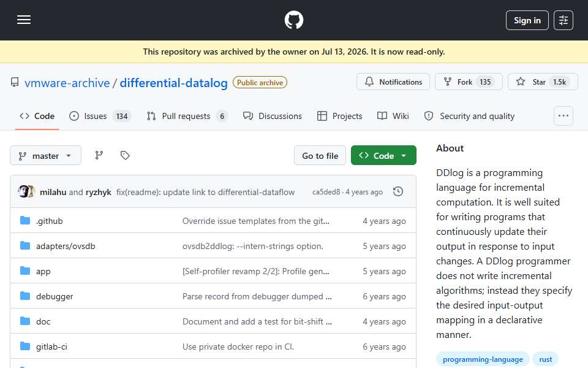
Task: Click folder icon beside adapters/ovsdb
Action: pyautogui.click(x=25, y=245)
